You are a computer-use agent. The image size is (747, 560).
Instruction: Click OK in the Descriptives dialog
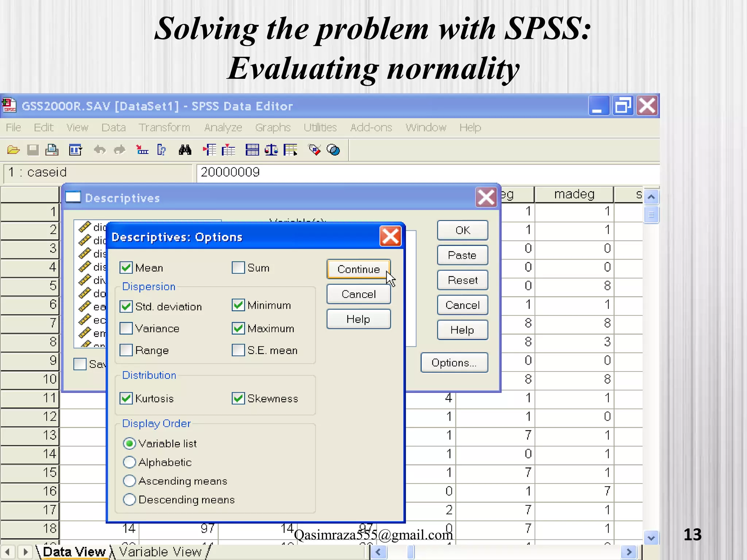coord(462,230)
